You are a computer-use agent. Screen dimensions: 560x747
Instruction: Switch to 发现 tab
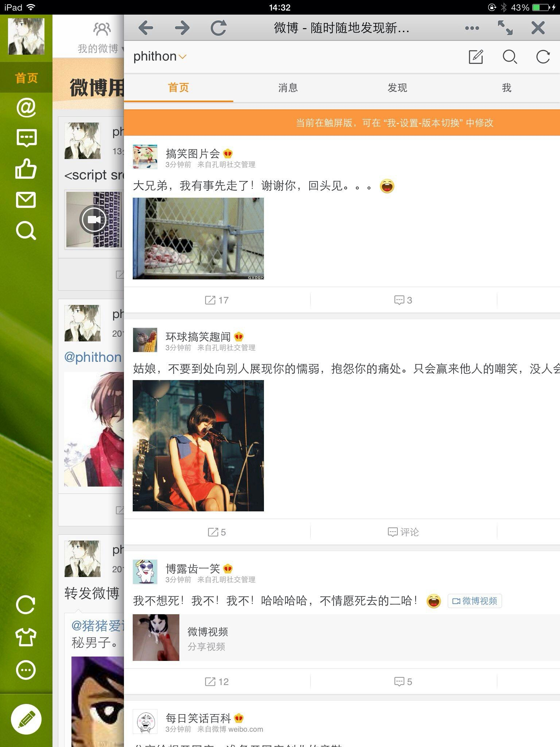click(397, 88)
